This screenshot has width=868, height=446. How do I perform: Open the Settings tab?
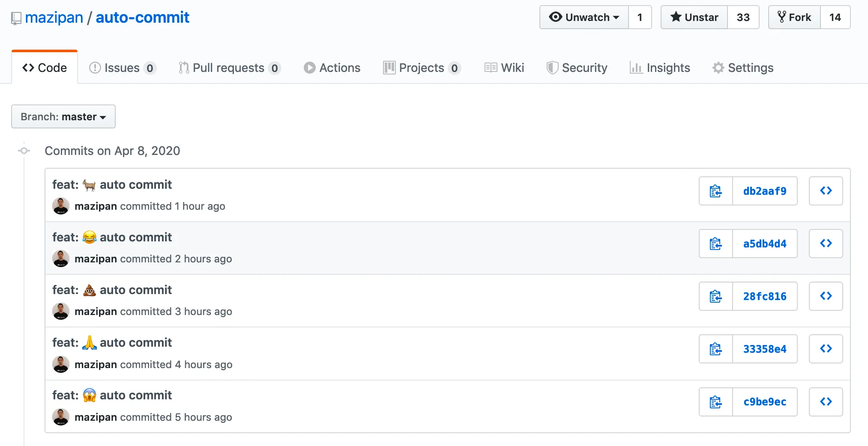tap(743, 68)
